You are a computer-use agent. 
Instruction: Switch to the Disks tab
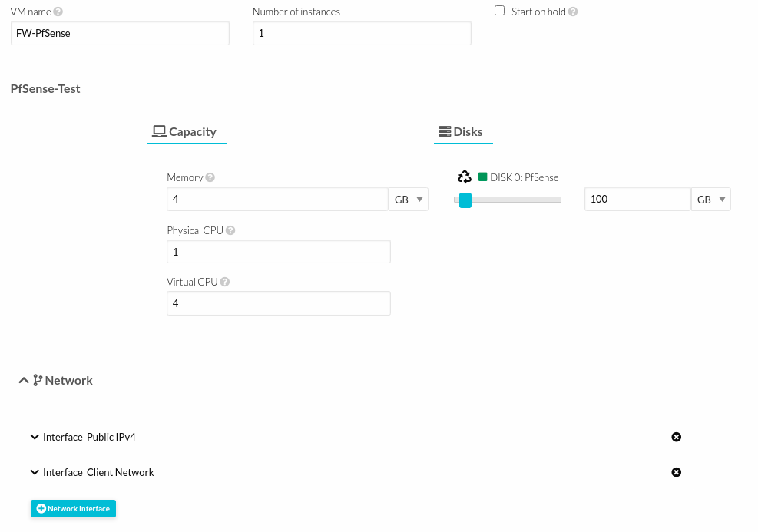tap(462, 132)
